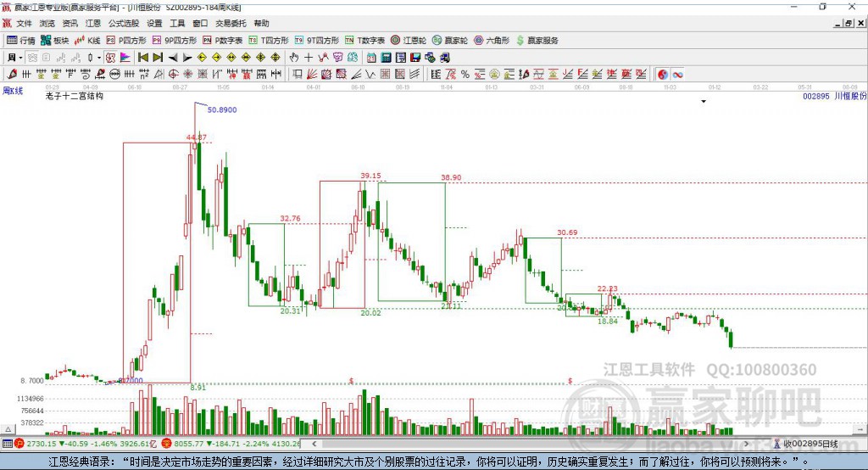Click the 周K线 label
This screenshot has height=470, width=868.
click(x=13, y=91)
